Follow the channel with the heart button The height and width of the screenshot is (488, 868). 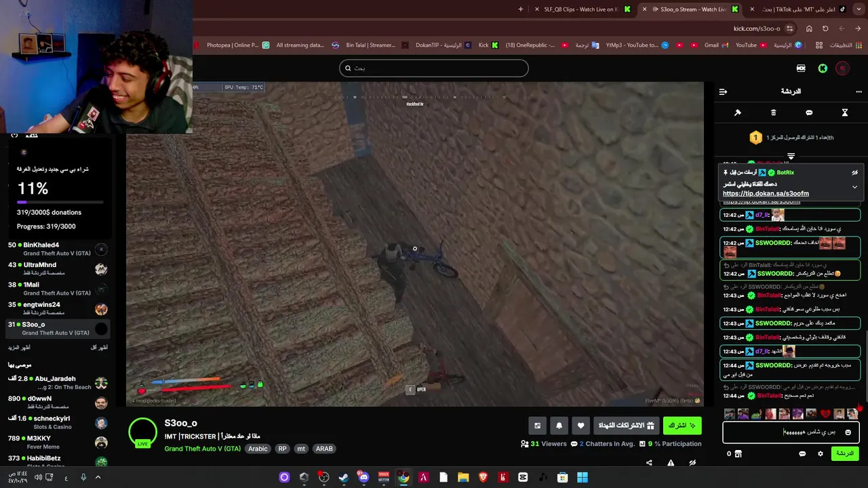pos(580,426)
